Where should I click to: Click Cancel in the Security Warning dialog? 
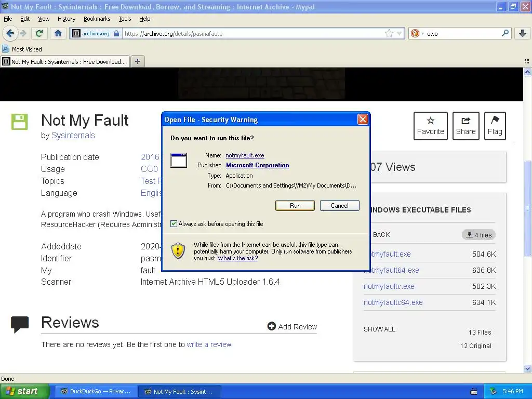(x=339, y=206)
